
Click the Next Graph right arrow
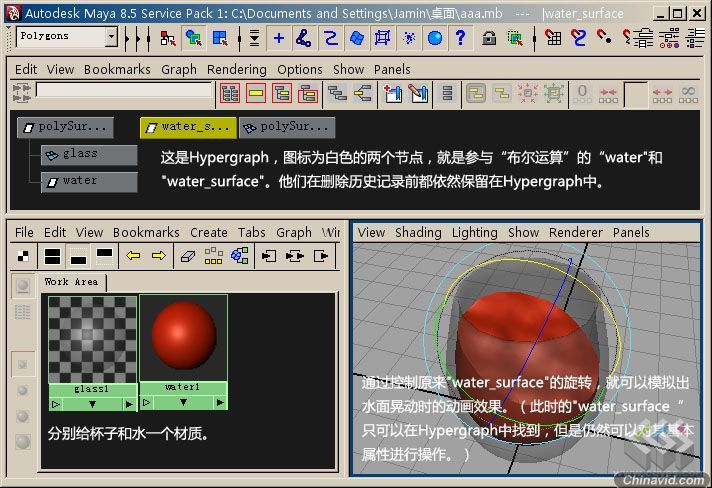(159, 256)
